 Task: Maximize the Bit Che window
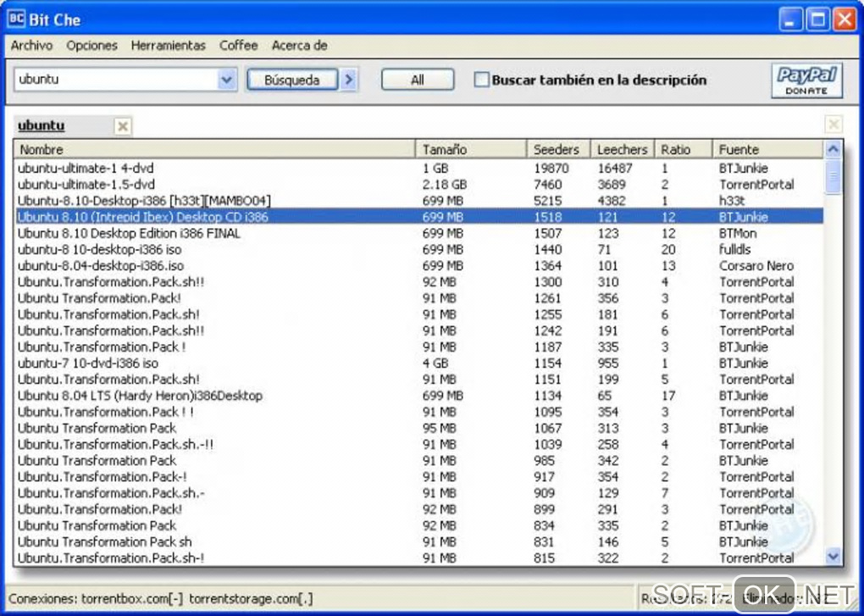[817, 19]
